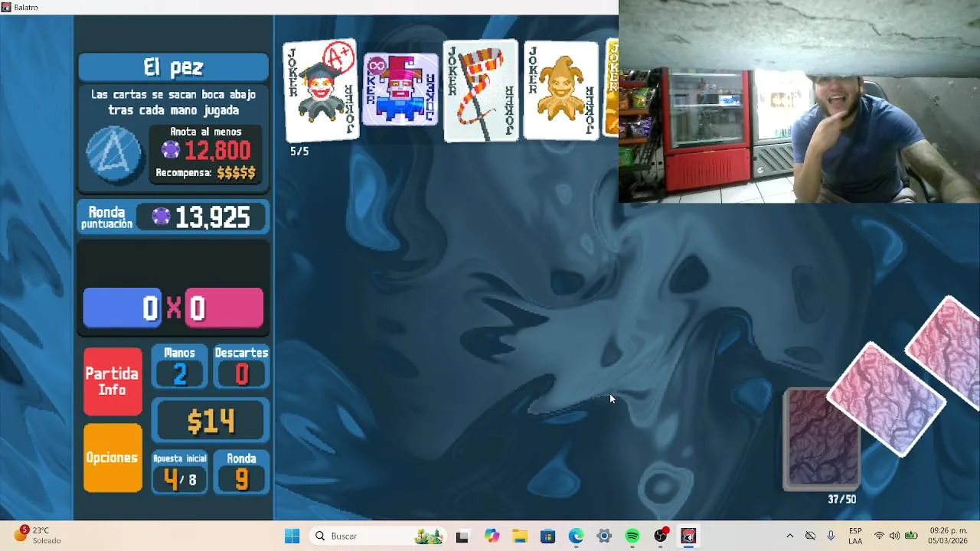Open Partida Info panel

coord(113,381)
